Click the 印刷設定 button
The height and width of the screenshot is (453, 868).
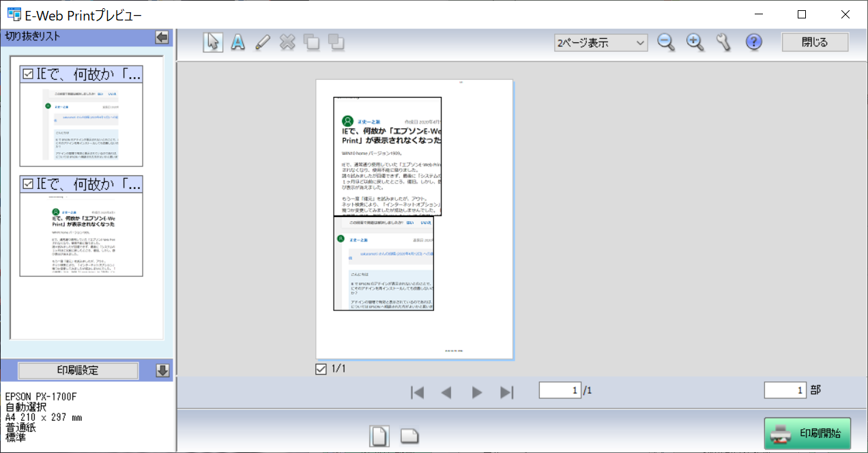(x=78, y=370)
